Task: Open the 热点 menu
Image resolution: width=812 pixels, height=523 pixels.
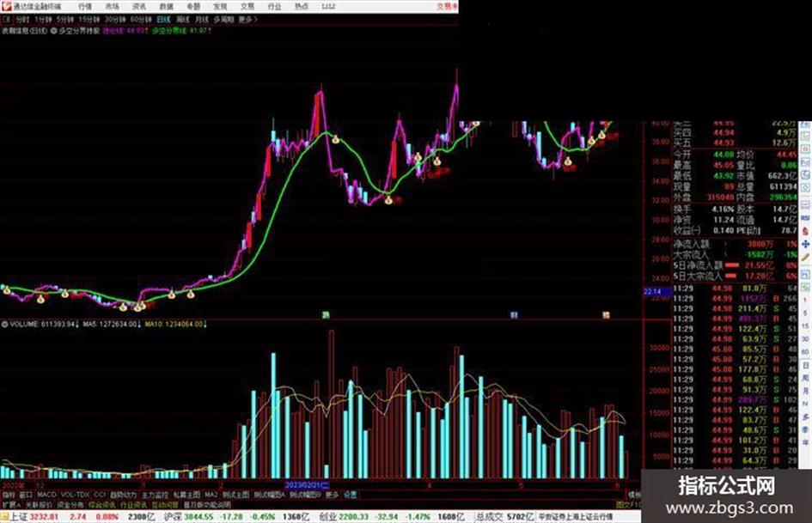Action: (x=302, y=6)
